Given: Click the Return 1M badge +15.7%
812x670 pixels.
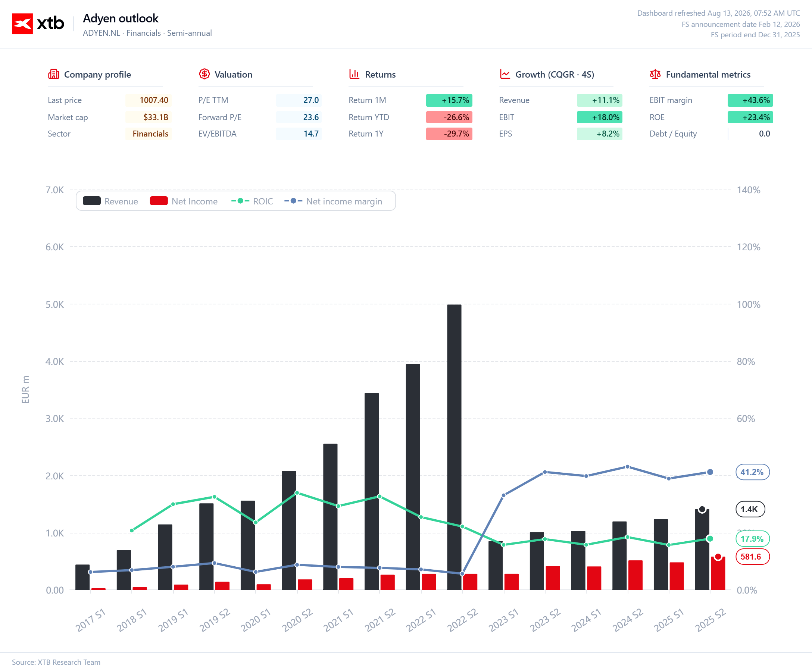Looking at the screenshot, I should click(449, 100).
